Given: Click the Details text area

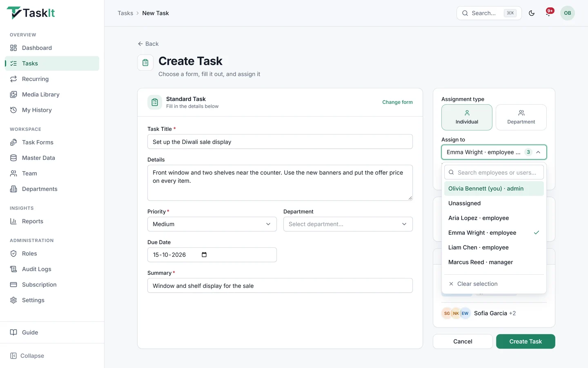Looking at the screenshot, I should click(x=280, y=183).
